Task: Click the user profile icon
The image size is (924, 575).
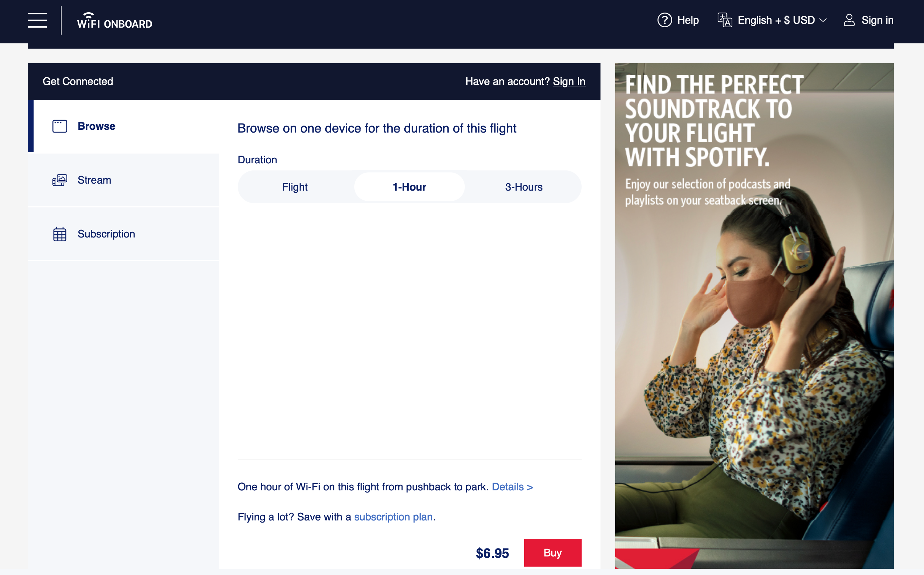Action: click(x=849, y=20)
